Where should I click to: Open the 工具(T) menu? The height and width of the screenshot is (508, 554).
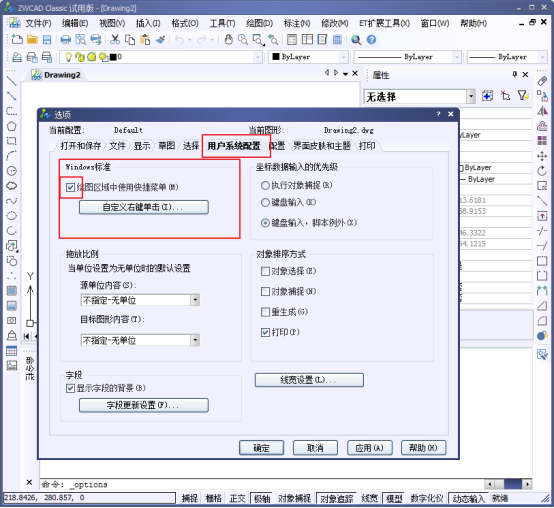coord(222,23)
